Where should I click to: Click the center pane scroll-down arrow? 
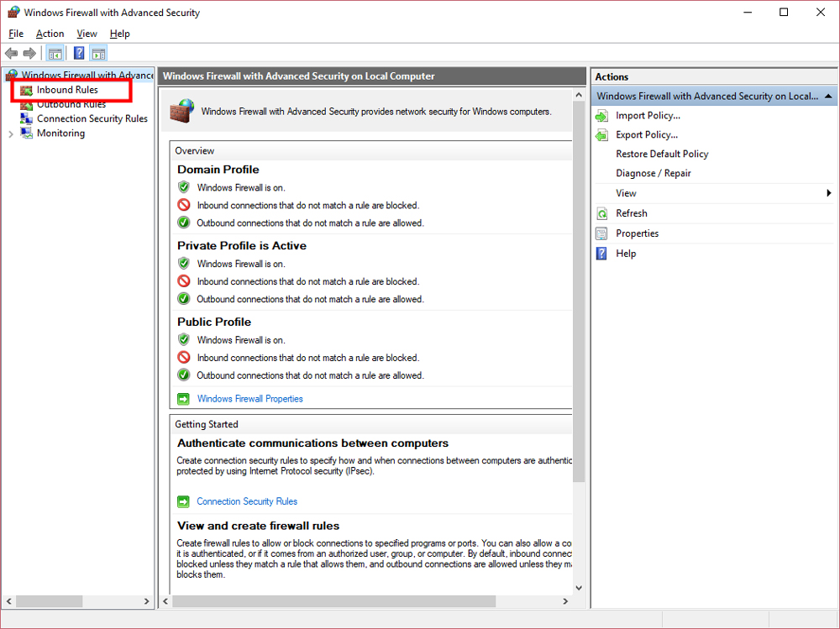tap(579, 588)
